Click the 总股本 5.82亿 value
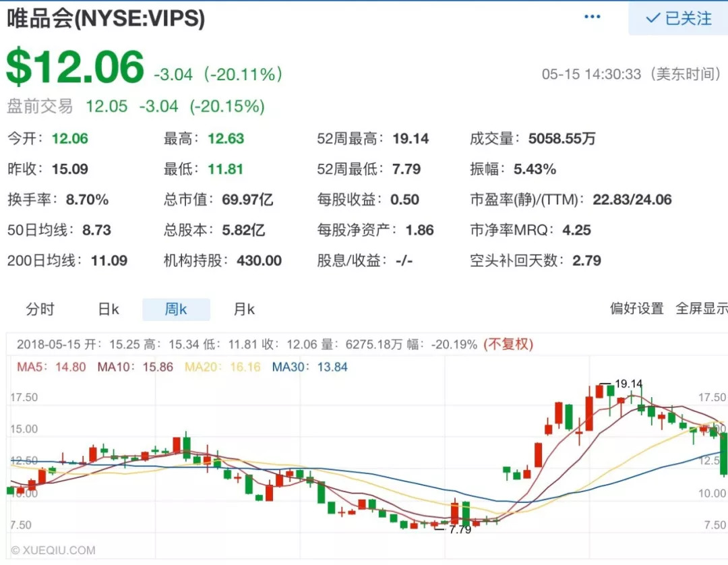 point(243,231)
